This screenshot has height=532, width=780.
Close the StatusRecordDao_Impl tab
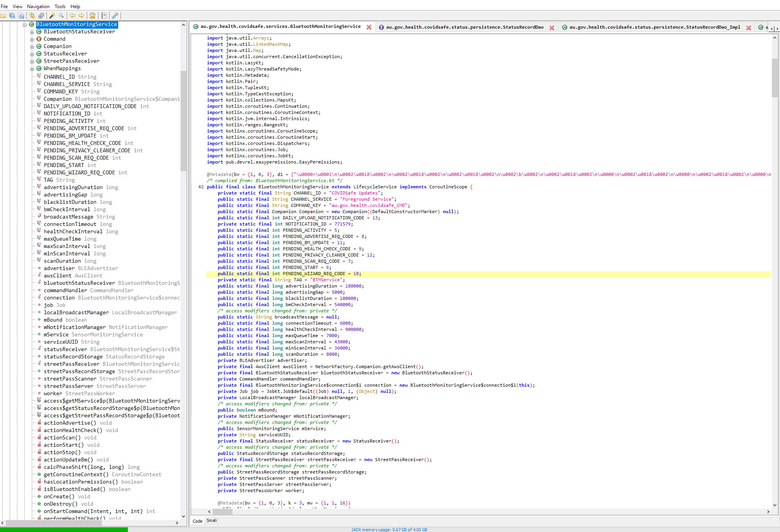[749, 28]
